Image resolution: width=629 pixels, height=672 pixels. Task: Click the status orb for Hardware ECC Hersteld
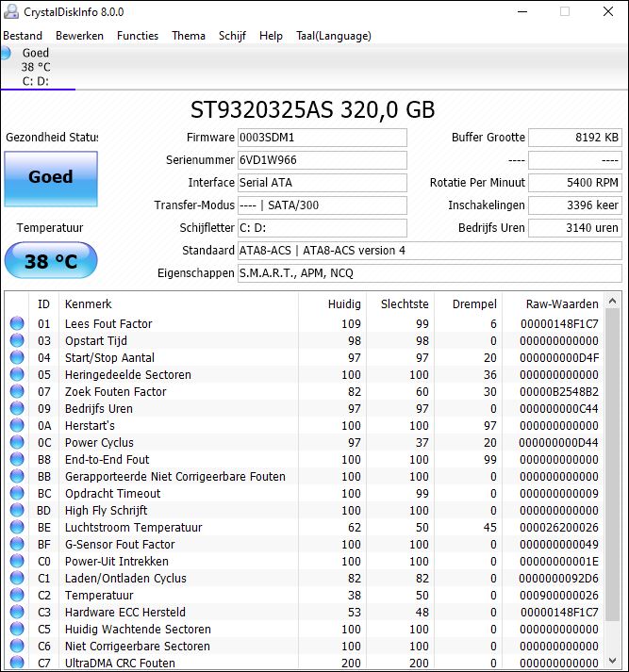(17, 612)
